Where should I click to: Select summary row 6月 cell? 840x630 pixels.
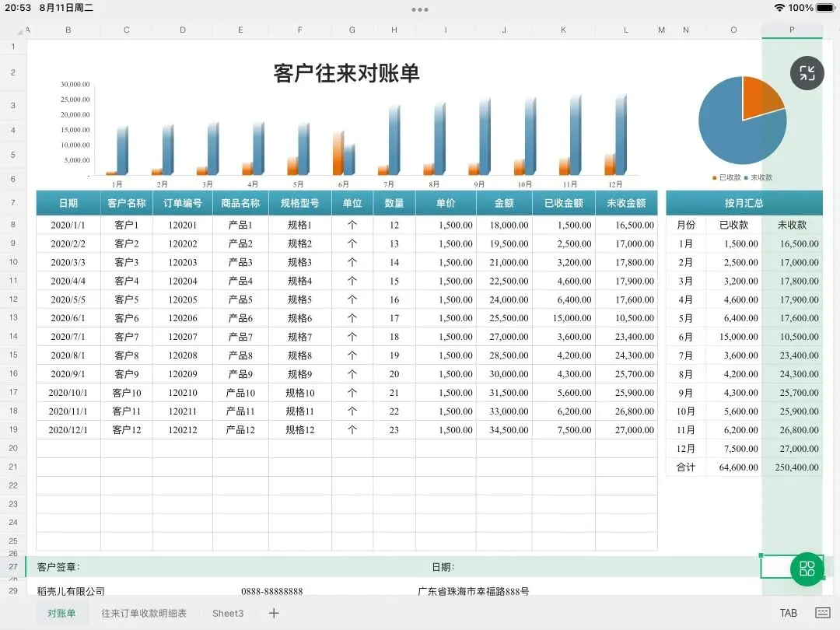(686, 337)
